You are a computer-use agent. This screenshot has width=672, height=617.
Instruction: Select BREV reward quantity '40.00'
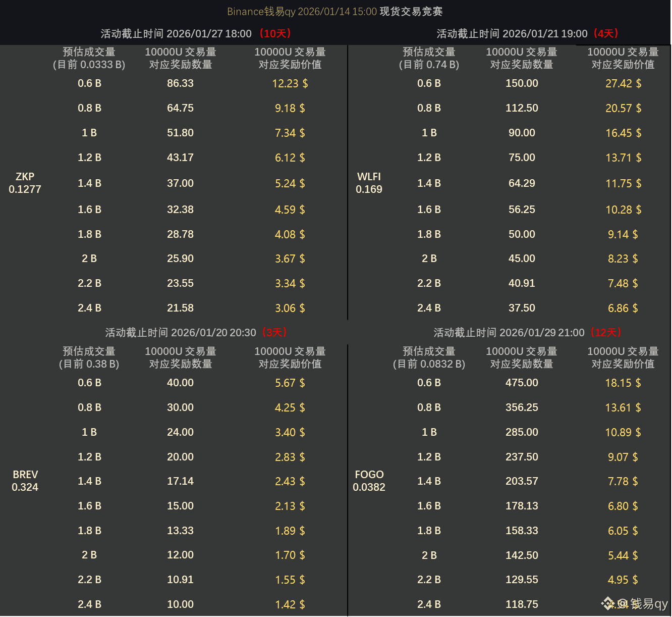[x=180, y=383]
